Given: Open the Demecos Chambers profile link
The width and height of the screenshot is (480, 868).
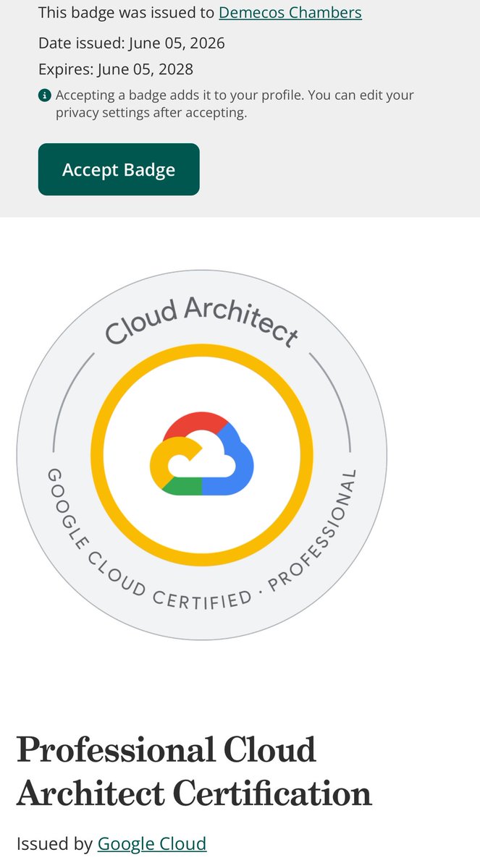Looking at the screenshot, I should click(x=290, y=12).
